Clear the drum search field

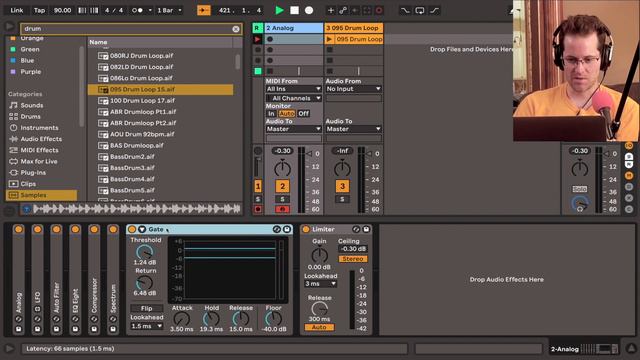pos(236,29)
